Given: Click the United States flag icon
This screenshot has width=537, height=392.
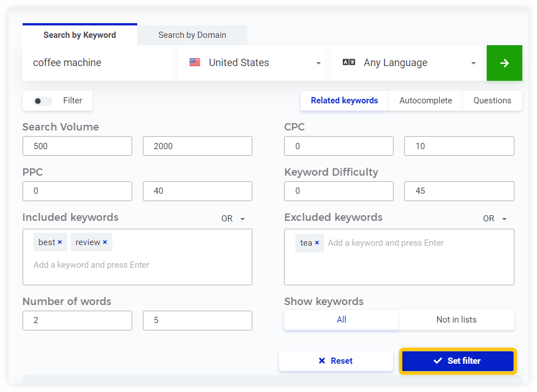Looking at the screenshot, I should click(x=195, y=63).
